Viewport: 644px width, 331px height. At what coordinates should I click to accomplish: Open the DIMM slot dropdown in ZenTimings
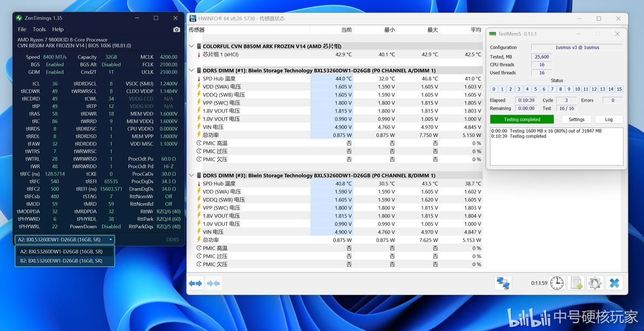click(x=65, y=239)
